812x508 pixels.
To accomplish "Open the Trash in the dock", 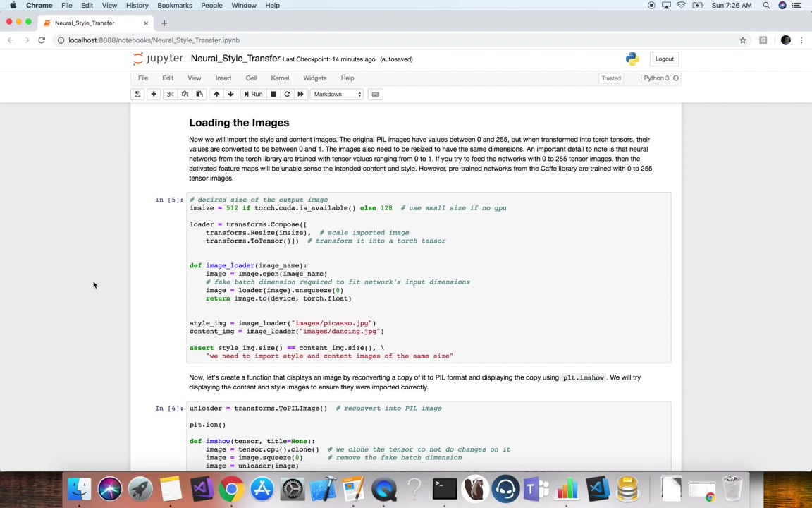I will coord(732,489).
